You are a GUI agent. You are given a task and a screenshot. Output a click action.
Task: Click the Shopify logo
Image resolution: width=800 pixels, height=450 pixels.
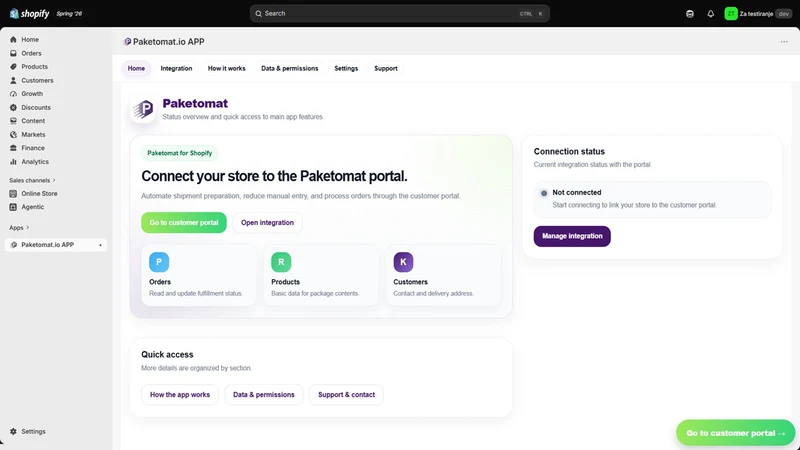[30, 14]
